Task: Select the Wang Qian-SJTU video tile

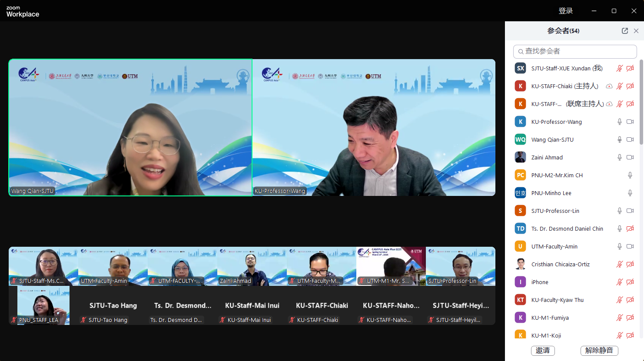Action: 130,128
